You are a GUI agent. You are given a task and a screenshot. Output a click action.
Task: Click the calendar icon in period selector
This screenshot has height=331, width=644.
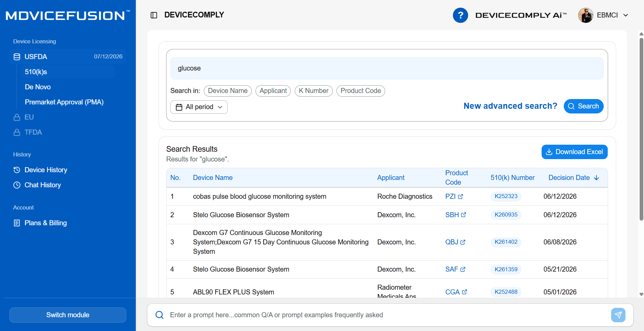[x=179, y=107]
